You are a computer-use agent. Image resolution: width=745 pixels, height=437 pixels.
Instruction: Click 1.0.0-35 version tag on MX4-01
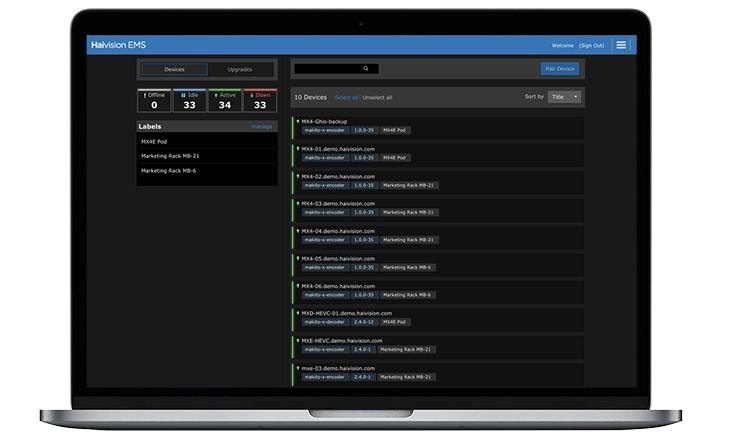364,158
